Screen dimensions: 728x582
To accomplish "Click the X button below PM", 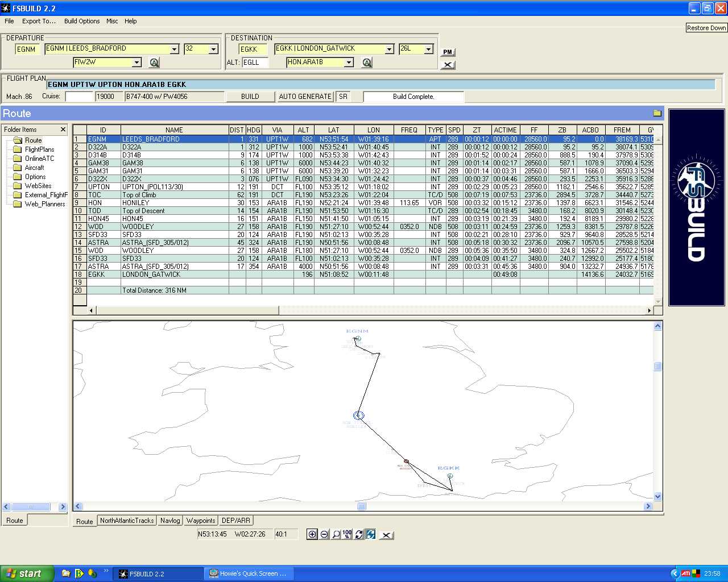I will [x=448, y=64].
